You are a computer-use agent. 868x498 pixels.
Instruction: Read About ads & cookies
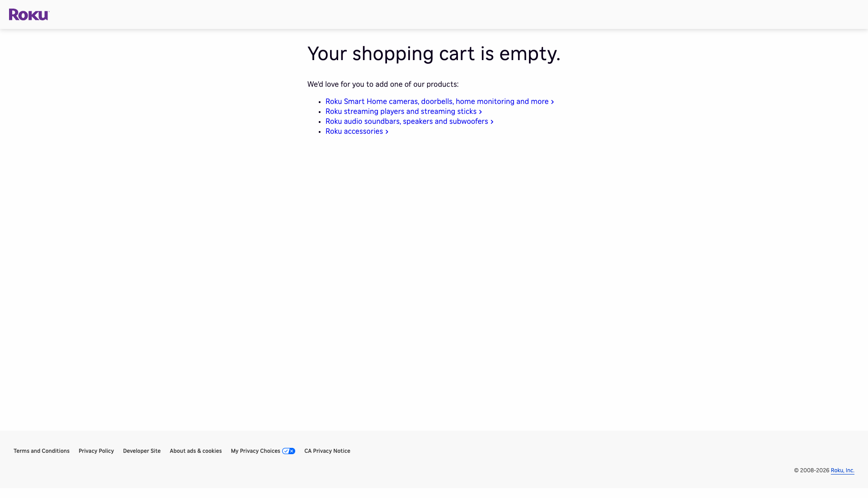click(x=195, y=451)
